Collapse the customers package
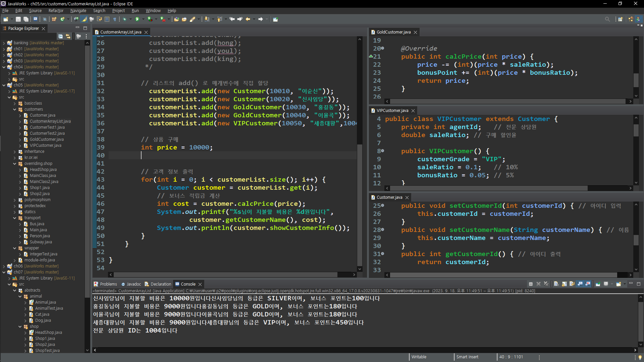Image resolution: width=644 pixels, height=362 pixels. click(15, 109)
